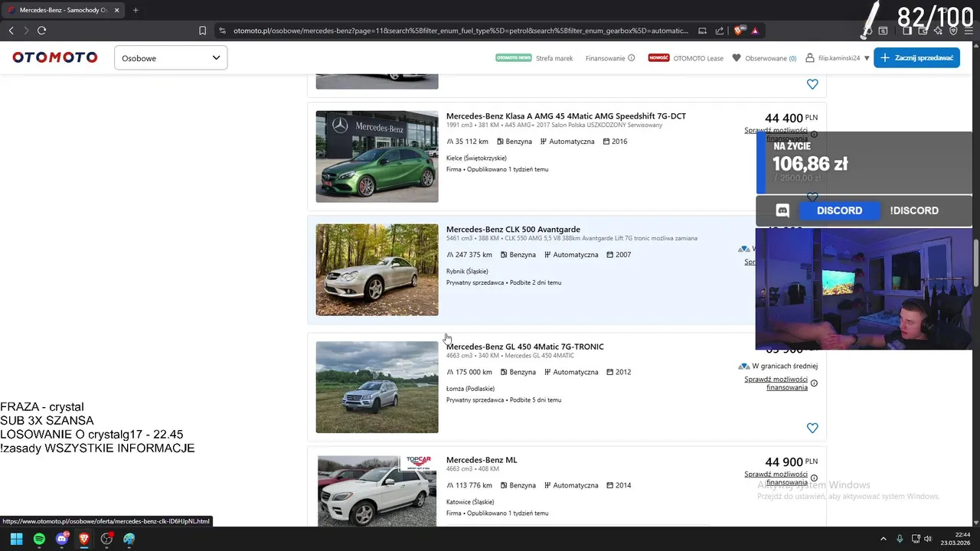Open Strefa marek menu item
Image resolution: width=980 pixels, height=551 pixels.
(x=554, y=58)
